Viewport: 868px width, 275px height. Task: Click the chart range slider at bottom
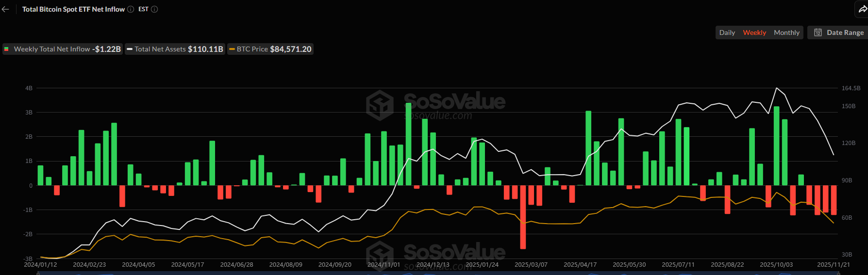(x=437, y=273)
